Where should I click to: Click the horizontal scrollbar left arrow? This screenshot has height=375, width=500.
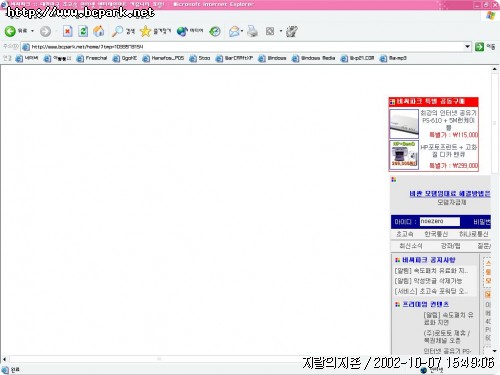click(x=4, y=359)
